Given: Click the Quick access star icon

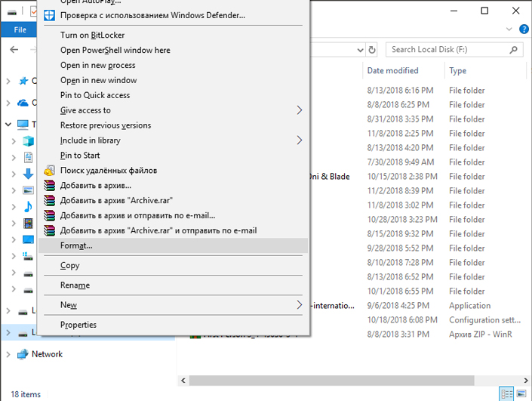Looking at the screenshot, I should [23, 81].
